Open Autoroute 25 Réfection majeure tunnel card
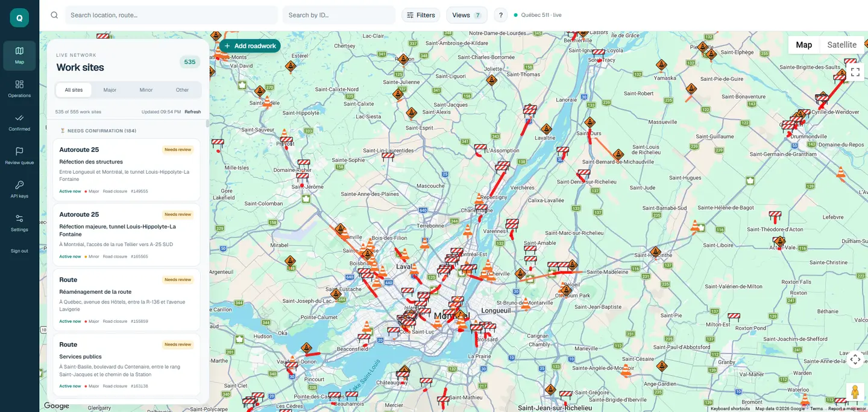 pos(127,235)
